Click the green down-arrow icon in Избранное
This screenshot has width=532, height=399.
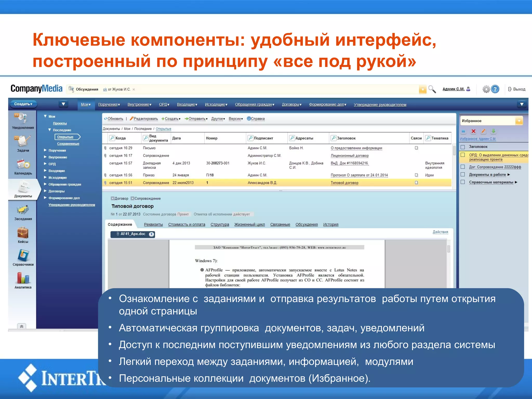[493, 131]
